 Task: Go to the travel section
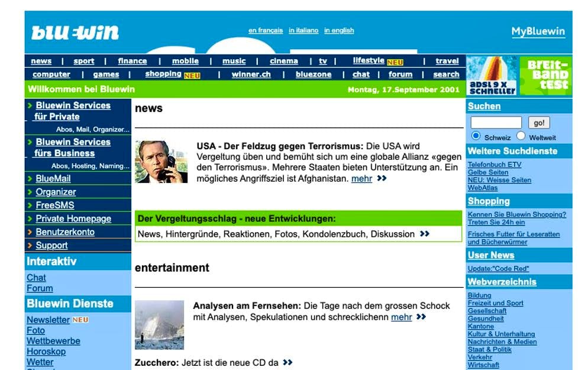click(x=447, y=61)
